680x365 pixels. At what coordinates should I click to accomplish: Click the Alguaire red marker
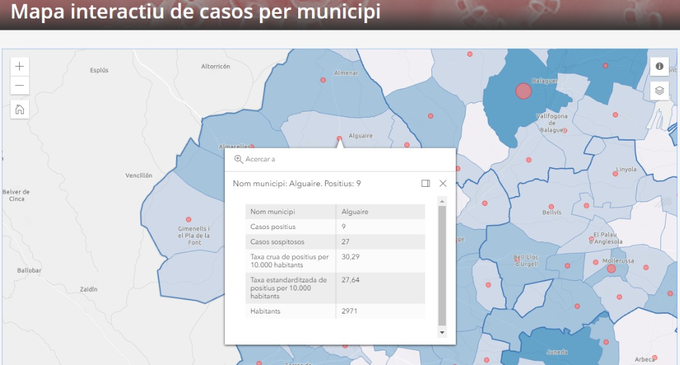(339, 139)
